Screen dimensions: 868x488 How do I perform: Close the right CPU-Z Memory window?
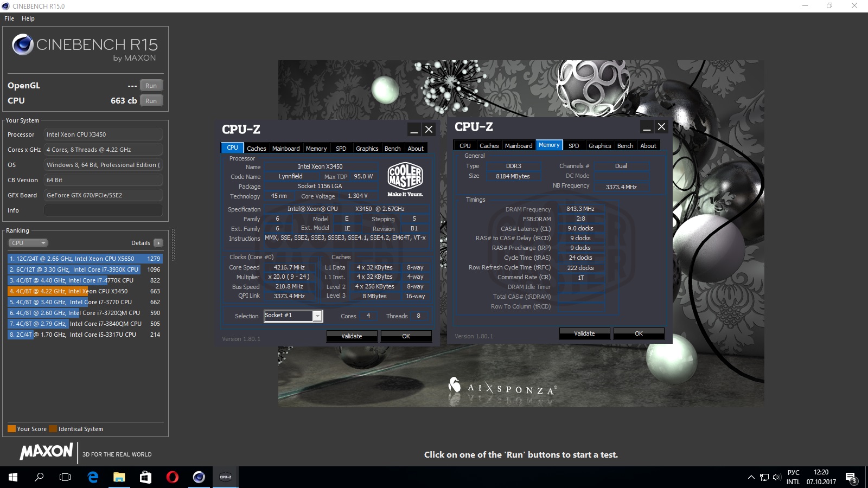pyautogui.click(x=661, y=127)
